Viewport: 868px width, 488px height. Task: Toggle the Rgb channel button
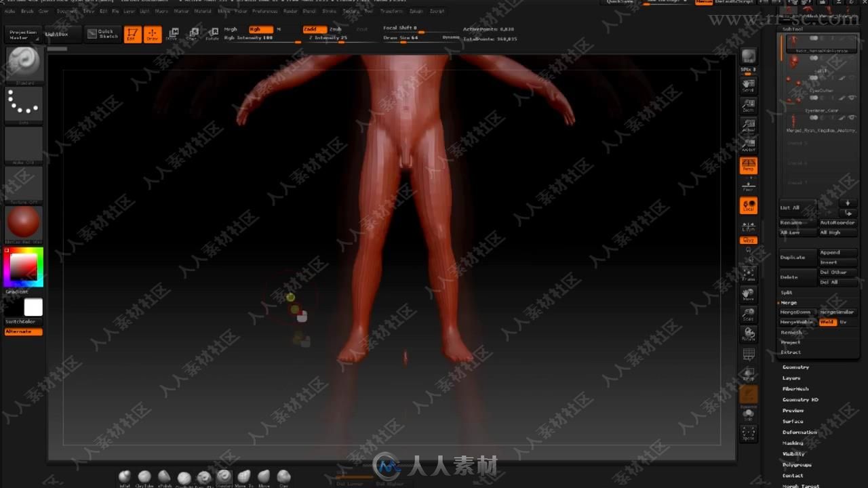260,30
